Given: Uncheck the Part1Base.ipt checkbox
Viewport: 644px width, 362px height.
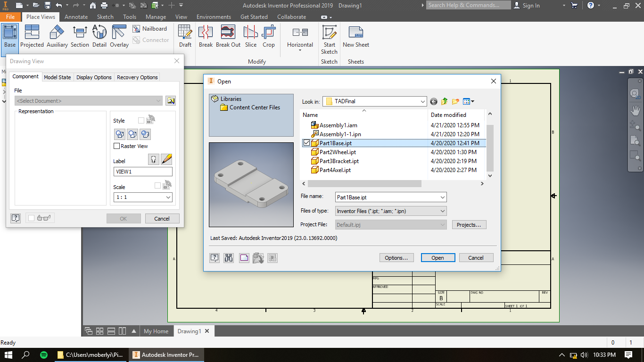Looking at the screenshot, I should point(306,143).
